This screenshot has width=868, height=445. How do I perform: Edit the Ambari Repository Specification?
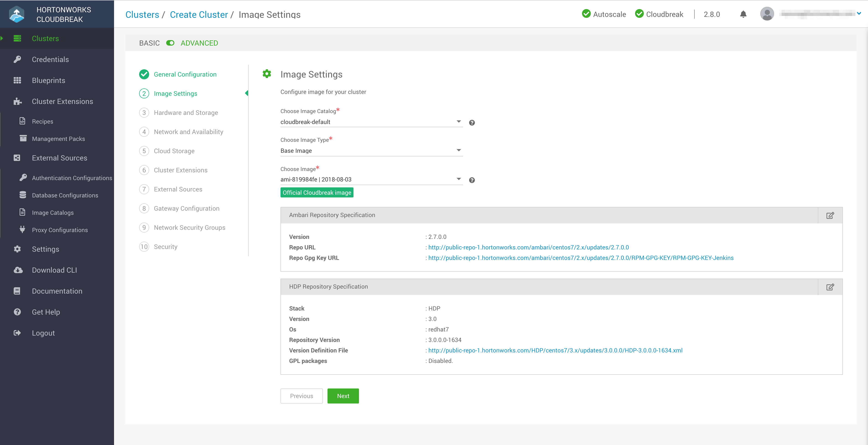[x=831, y=215]
